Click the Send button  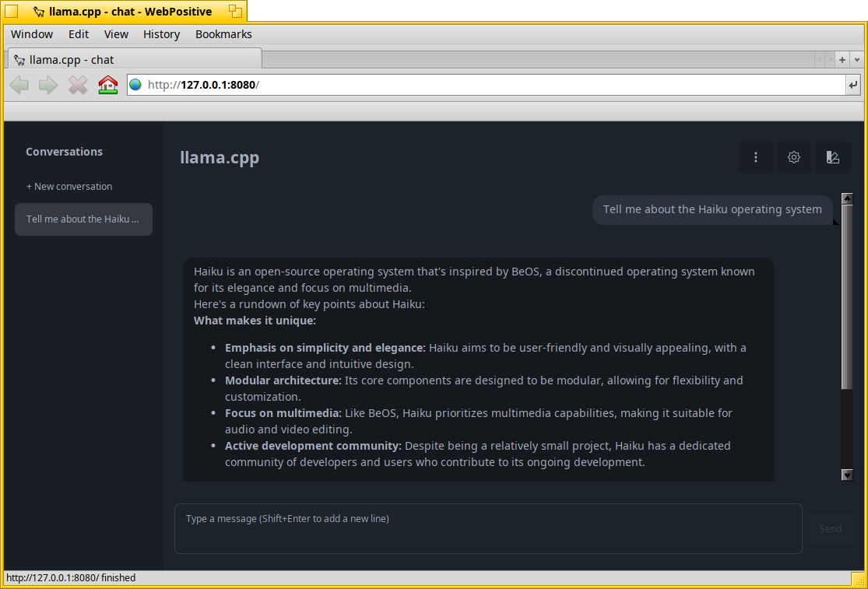(x=830, y=529)
